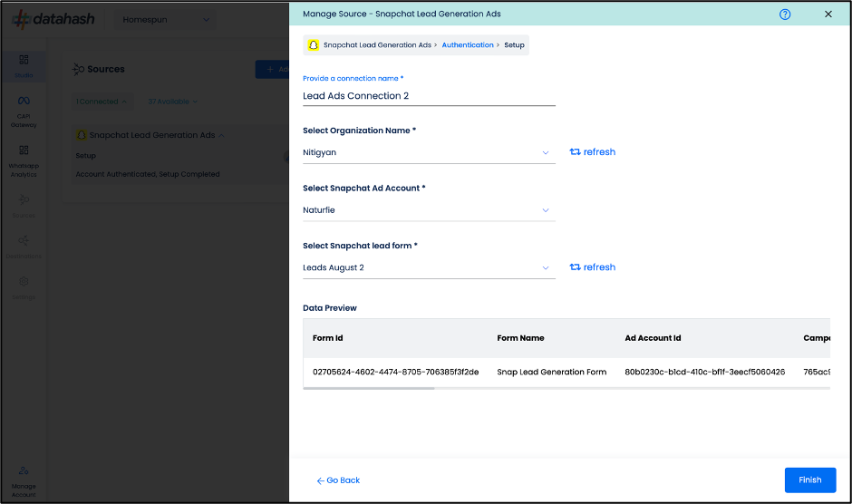The image size is (852, 504).
Task: Click Snapchat Lead Generation Ads breadcrumb
Action: (377, 45)
